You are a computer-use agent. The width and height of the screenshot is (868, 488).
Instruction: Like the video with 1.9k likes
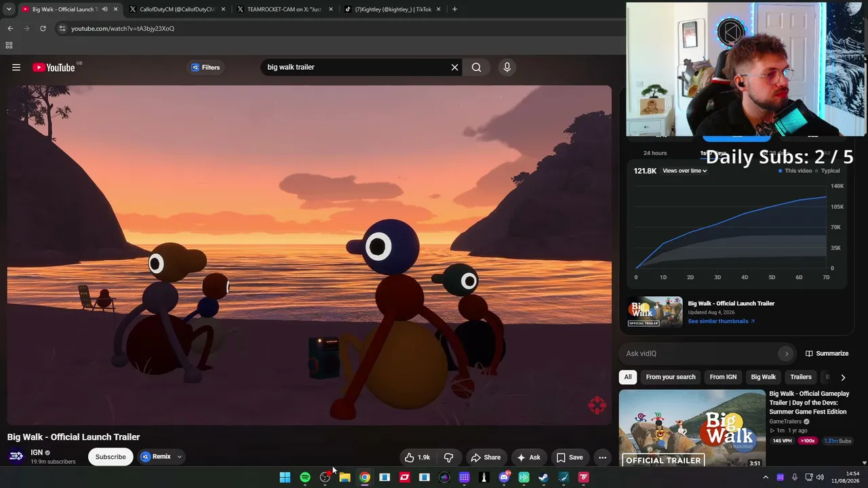tap(418, 457)
